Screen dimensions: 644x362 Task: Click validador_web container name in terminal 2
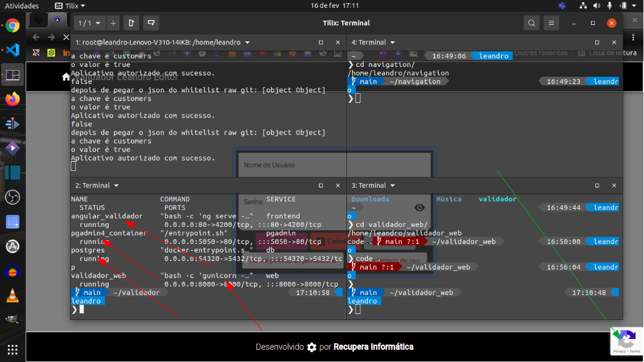pos(99,276)
